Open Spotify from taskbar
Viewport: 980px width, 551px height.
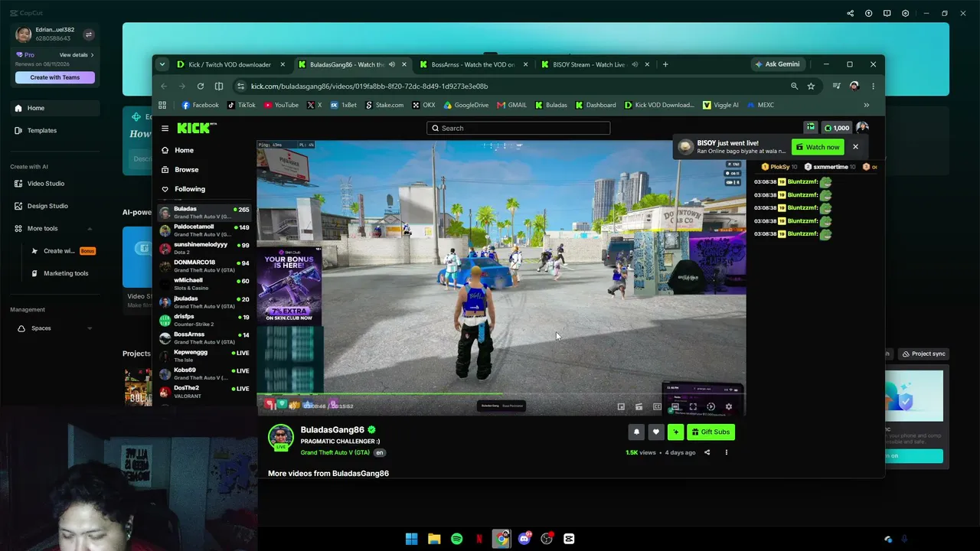(456, 539)
